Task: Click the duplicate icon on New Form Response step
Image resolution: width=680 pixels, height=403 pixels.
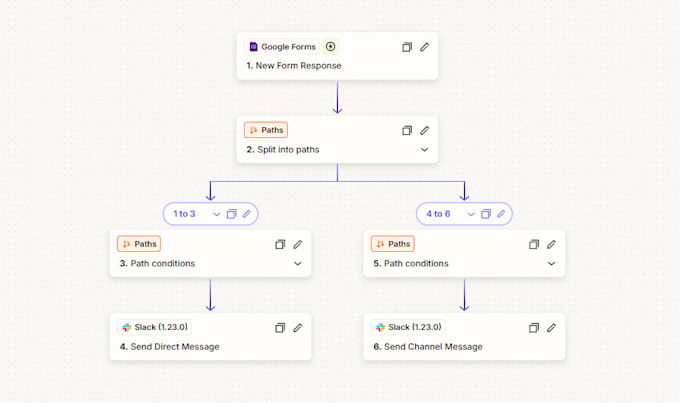Action: [x=407, y=47]
